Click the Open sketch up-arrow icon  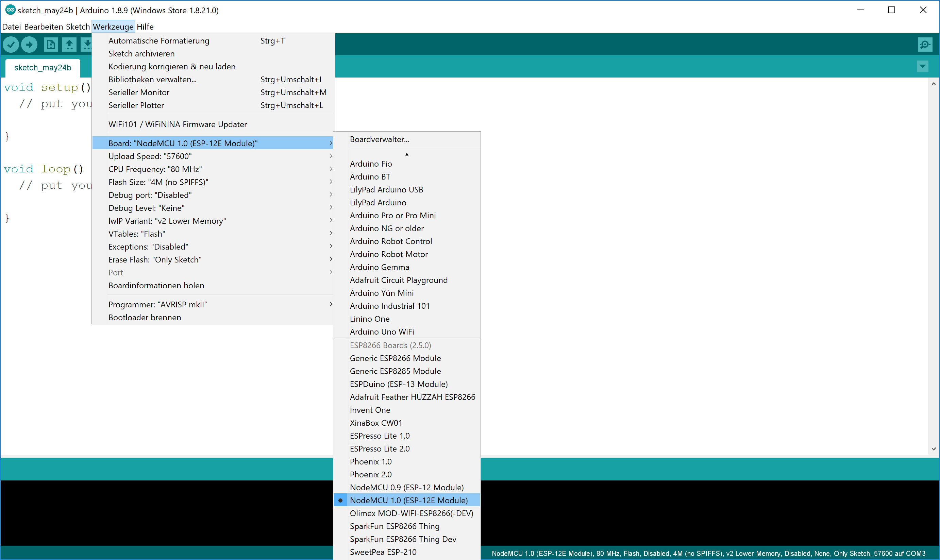[69, 45]
